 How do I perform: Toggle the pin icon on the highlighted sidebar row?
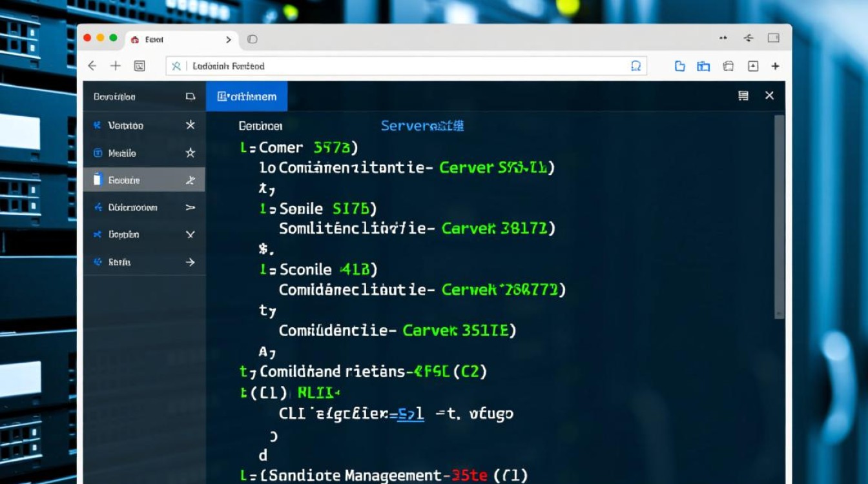coord(190,181)
